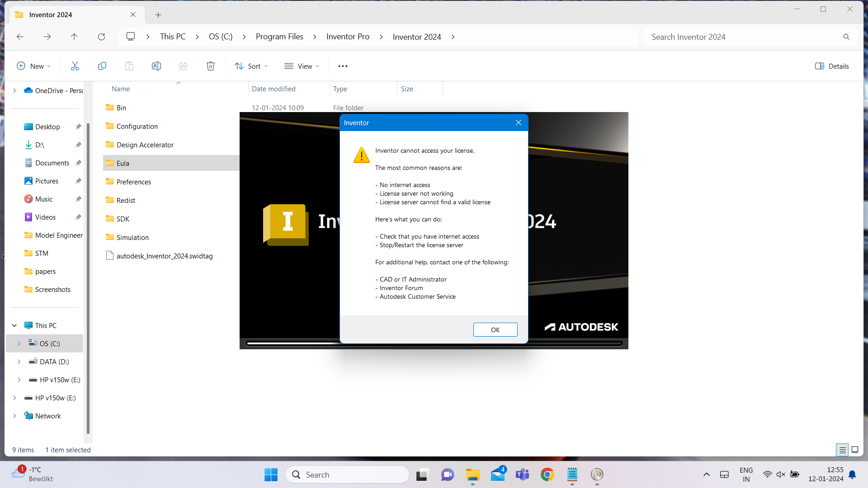This screenshot has width=868, height=488.
Task: Expand DATA (D:) drive node
Action: click(x=19, y=361)
